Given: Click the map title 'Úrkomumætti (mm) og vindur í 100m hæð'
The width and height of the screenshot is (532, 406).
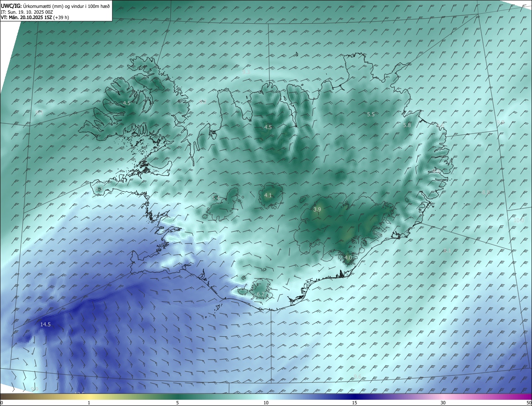Looking at the screenshot, I should pyautogui.click(x=66, y=6).
